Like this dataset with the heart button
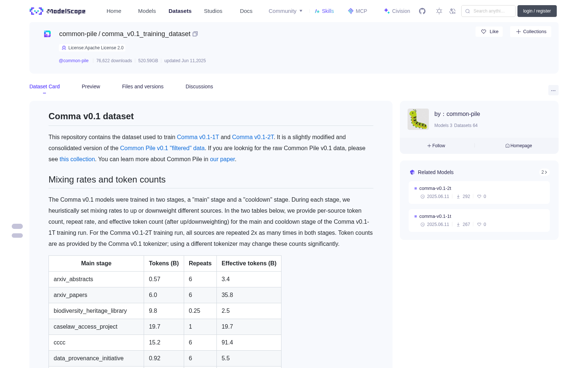588x368 pixels. [x=490, y=32]
